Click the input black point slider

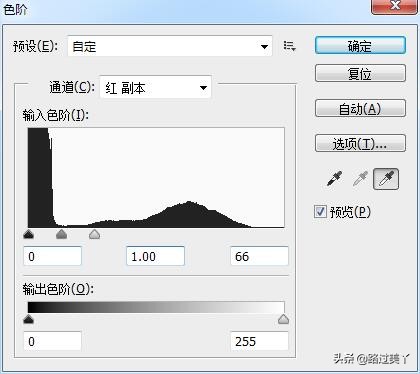29,234
